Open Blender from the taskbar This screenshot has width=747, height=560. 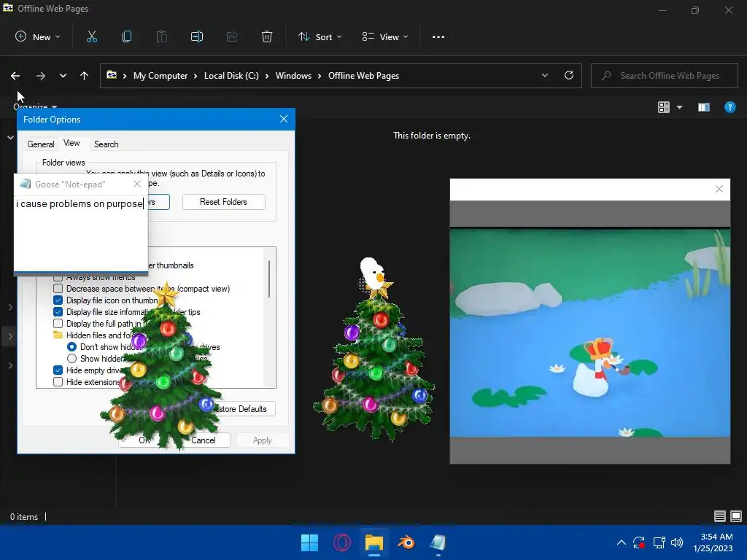pos(406,542)
